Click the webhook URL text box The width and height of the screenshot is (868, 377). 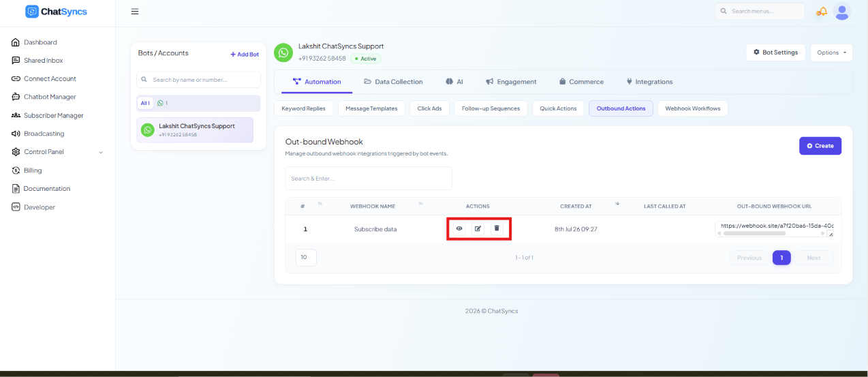point(775,228)
